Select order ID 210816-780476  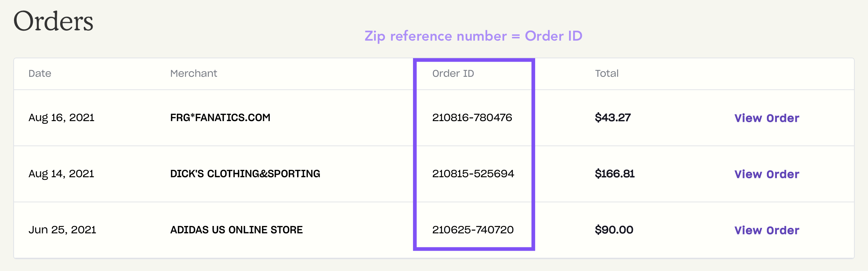tap(472, 117)
